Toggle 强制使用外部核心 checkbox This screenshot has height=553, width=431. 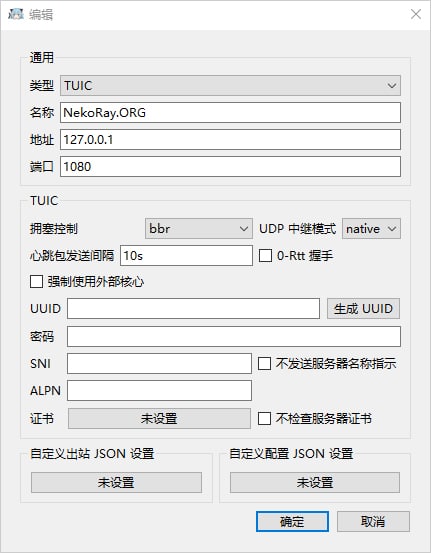36,282
